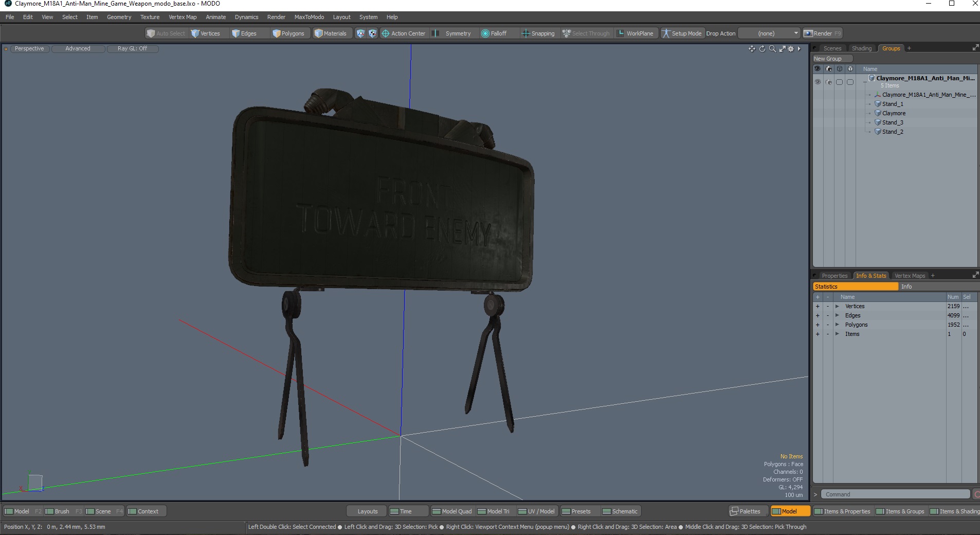Toggle Select Through mode
980x535 pixels.
586,33
